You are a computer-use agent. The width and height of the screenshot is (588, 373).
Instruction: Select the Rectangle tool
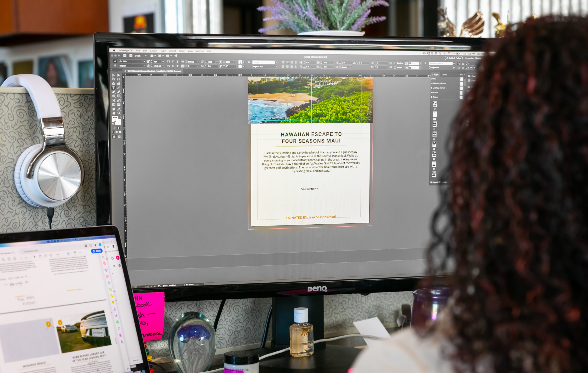point(119,96)
